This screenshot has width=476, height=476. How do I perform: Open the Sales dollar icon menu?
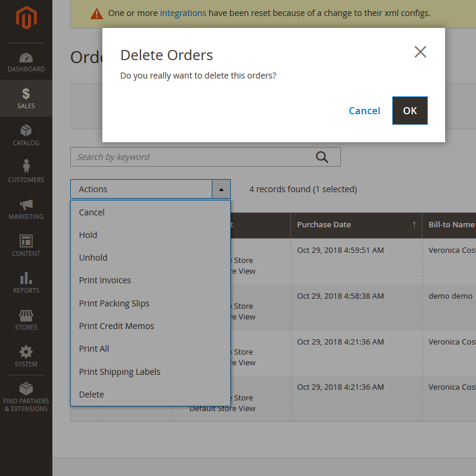[26, 94]
